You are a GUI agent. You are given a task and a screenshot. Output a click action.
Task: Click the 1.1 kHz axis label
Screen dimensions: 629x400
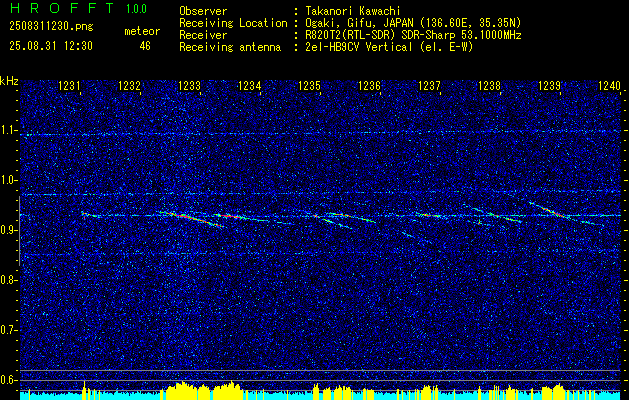[8, 130]
